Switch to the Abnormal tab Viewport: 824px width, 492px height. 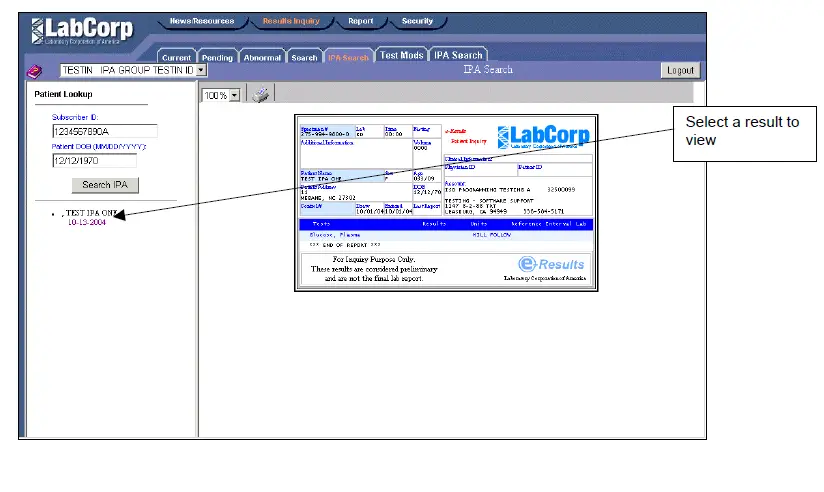[x=262, y=57]
